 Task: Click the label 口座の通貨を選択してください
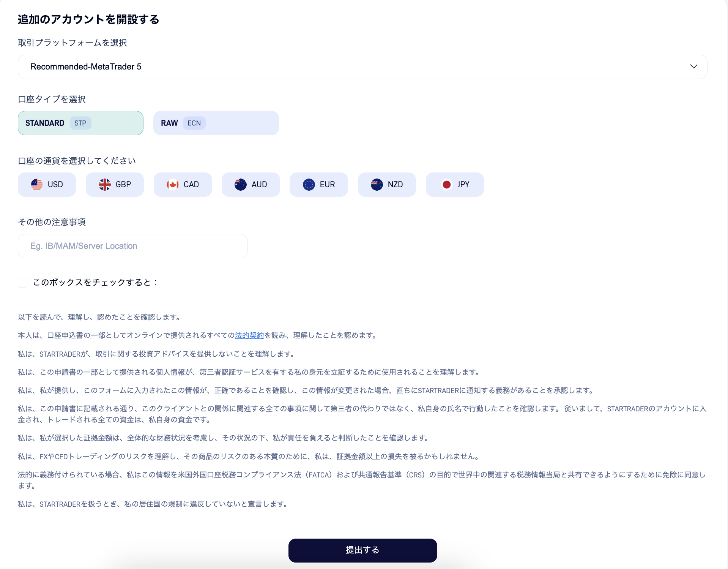[77, 161]
